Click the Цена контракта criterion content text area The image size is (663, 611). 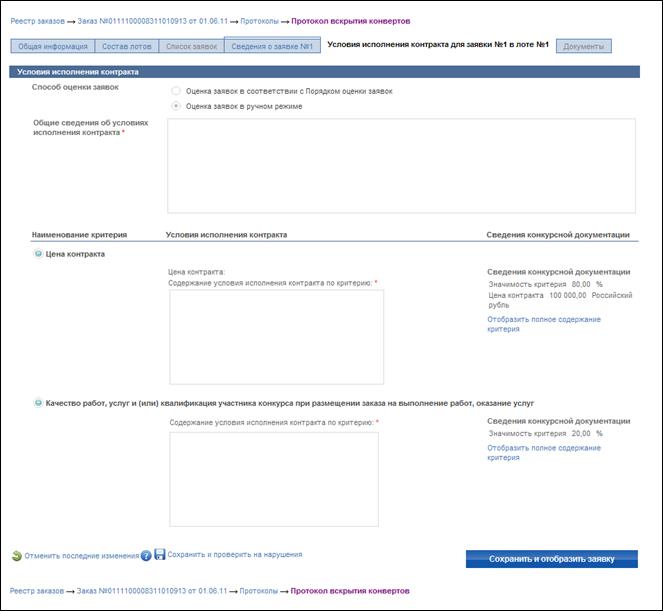tap(277, 337)
